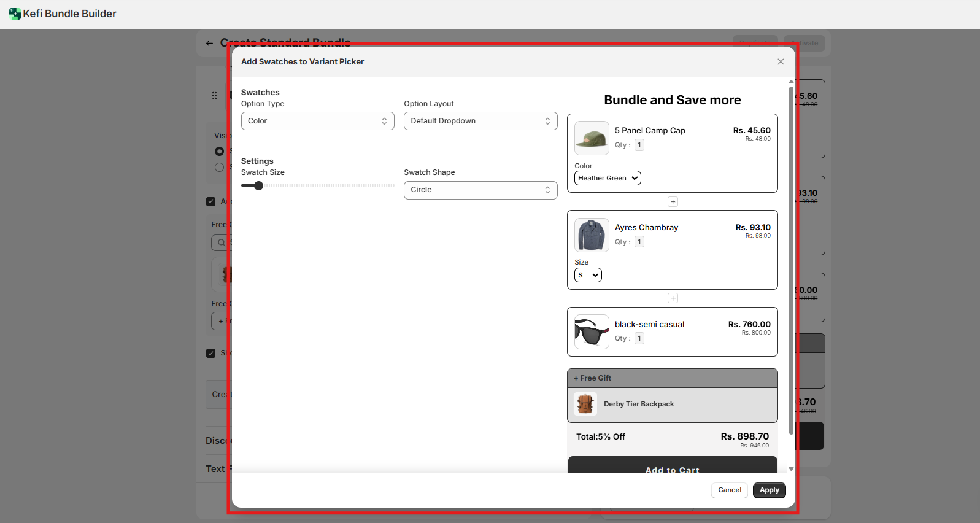The width and height of the screenshot is (980, 523).
Task: Click the Kefi Bundle Builder logo icon
Action: [15, 14]
